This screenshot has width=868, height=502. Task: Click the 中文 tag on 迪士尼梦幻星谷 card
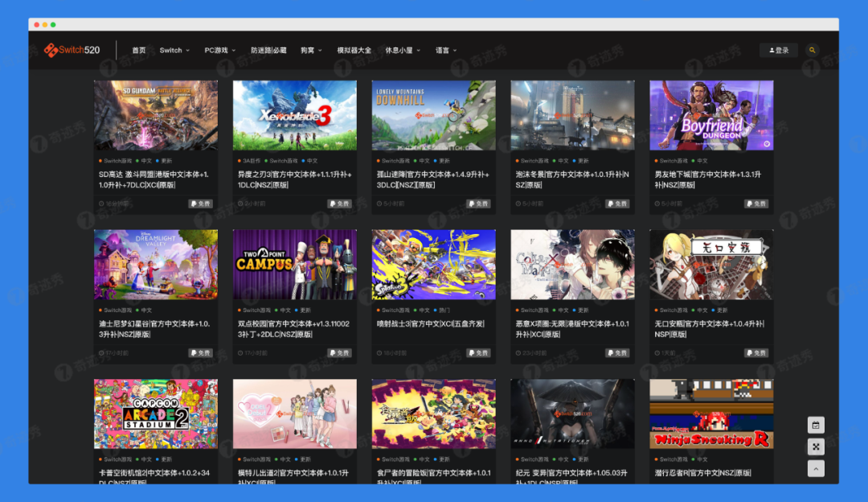click(144, 311)
